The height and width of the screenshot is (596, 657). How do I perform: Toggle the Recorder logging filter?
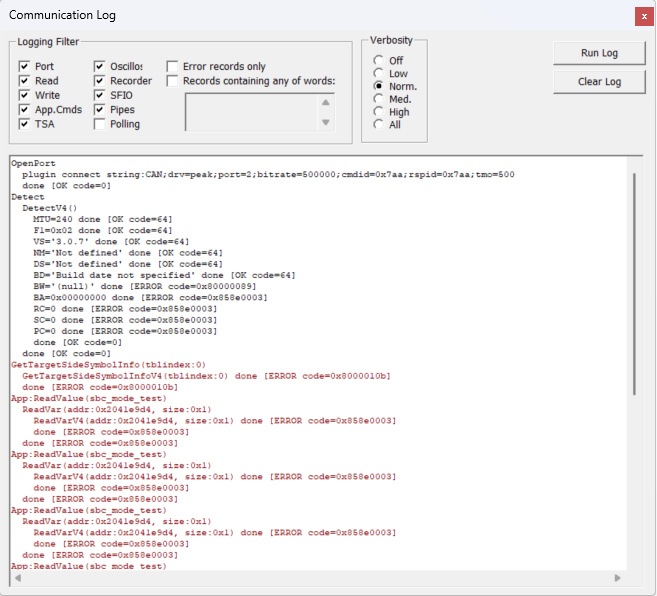(x=99, y=80)
